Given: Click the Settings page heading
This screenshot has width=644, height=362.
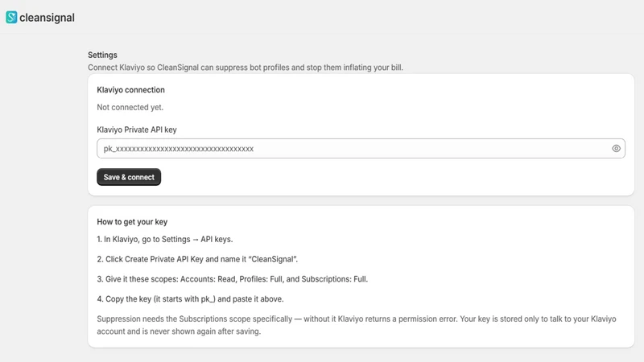Looking at the screenshot, I should (102, 55).
